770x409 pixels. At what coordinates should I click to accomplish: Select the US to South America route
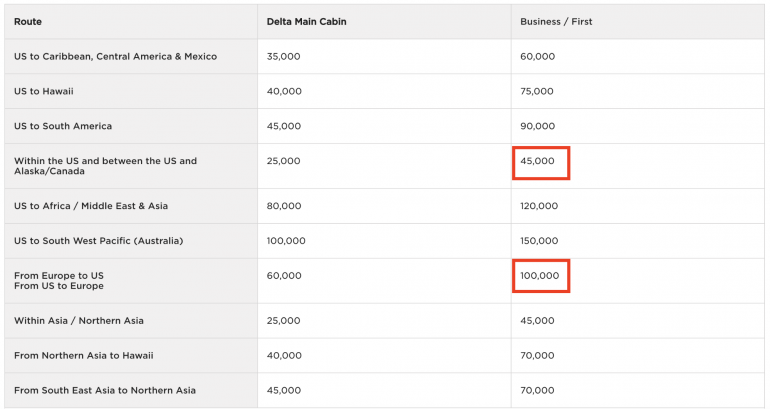coord(63,126)
